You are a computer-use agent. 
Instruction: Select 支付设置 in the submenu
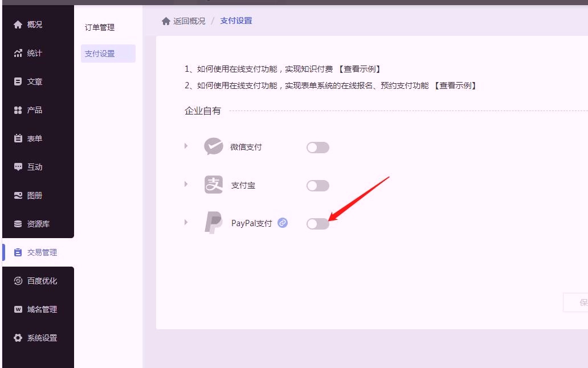click(100, 54)
